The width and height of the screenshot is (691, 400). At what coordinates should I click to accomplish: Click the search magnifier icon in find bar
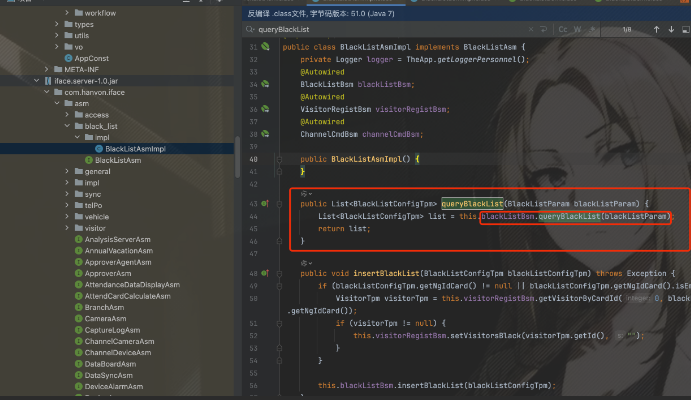[x=250, y=30]
